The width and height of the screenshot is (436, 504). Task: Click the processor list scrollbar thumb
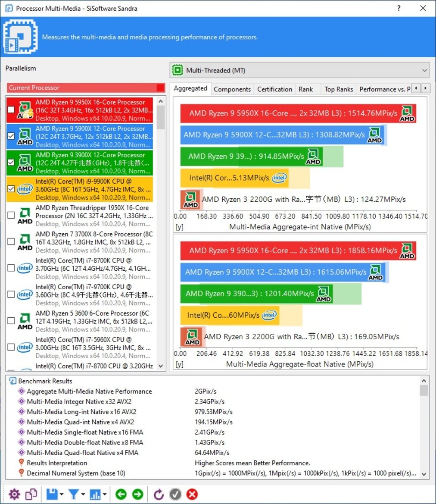pyautogui.click(x=161, y=117)
